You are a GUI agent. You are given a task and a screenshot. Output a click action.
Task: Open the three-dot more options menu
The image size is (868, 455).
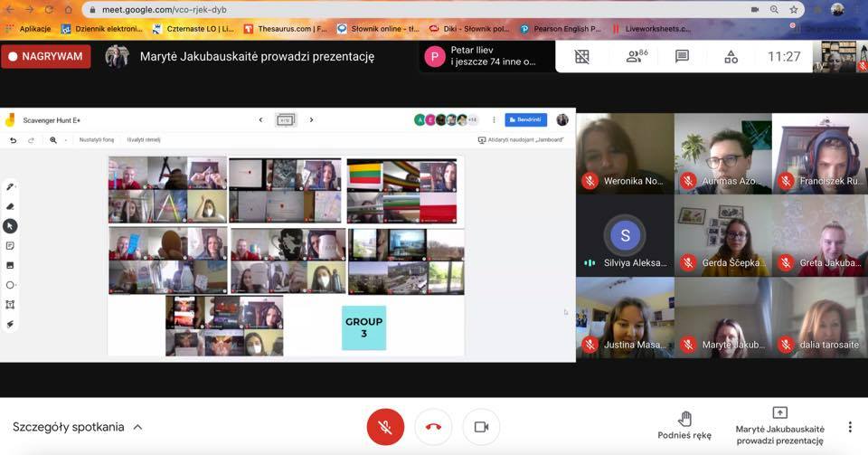(x=849, y=427)
